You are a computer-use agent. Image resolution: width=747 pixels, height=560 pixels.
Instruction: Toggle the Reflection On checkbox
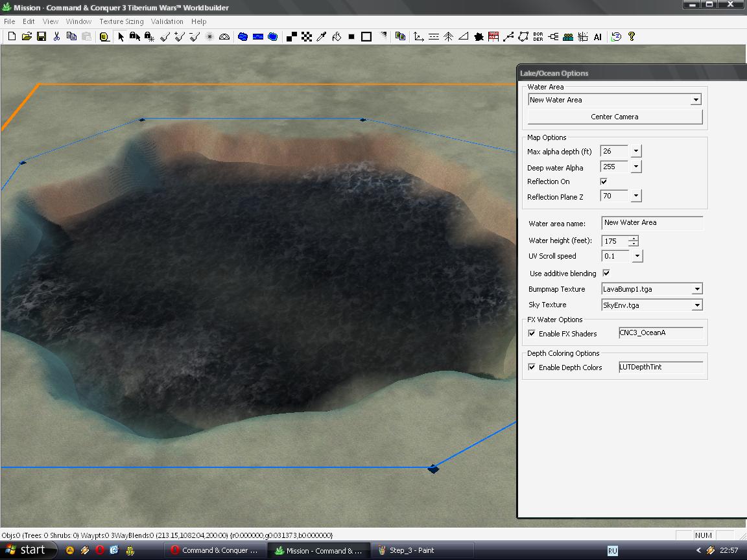[604, 181]
